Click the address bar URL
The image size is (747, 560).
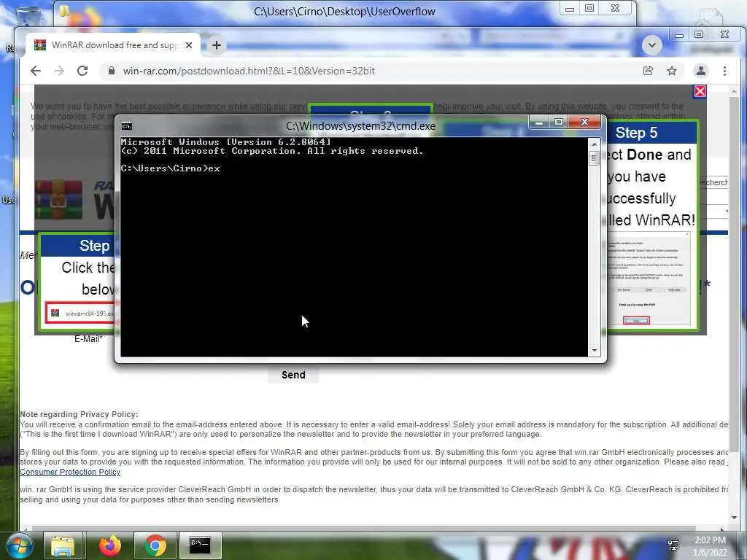pos(249,71)
